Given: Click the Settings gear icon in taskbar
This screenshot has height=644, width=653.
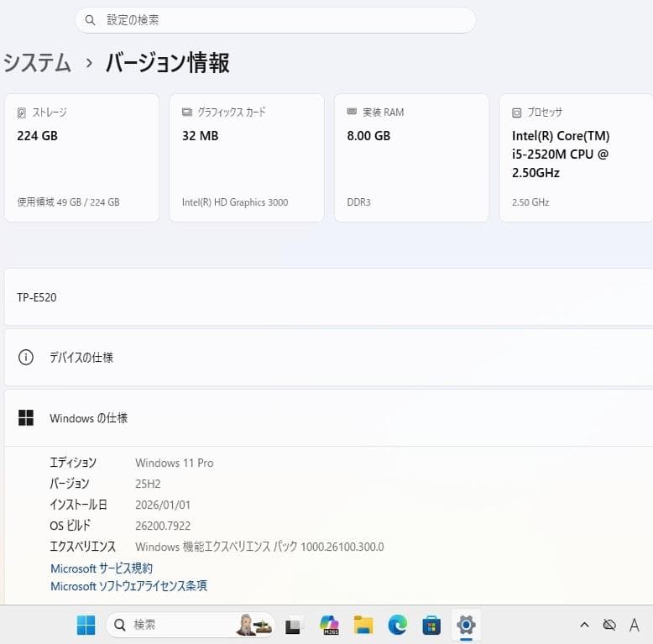Looking at the screenshot, I should click(x=466, y=625).
